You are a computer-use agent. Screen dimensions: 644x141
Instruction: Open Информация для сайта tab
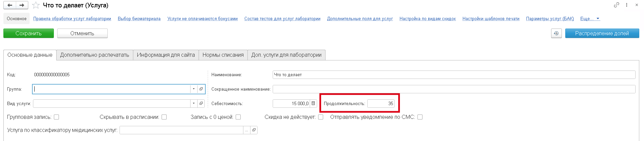point(166,55)
